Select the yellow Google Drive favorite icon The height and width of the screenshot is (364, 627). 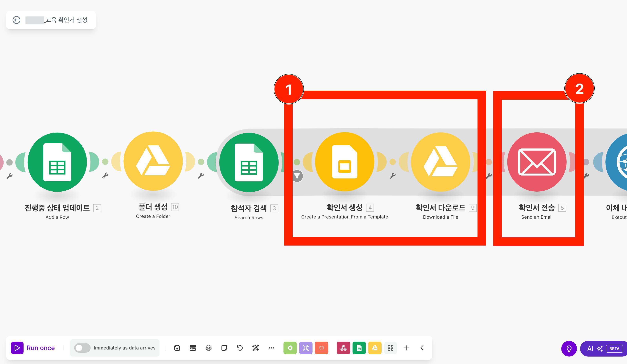(375, 348)
